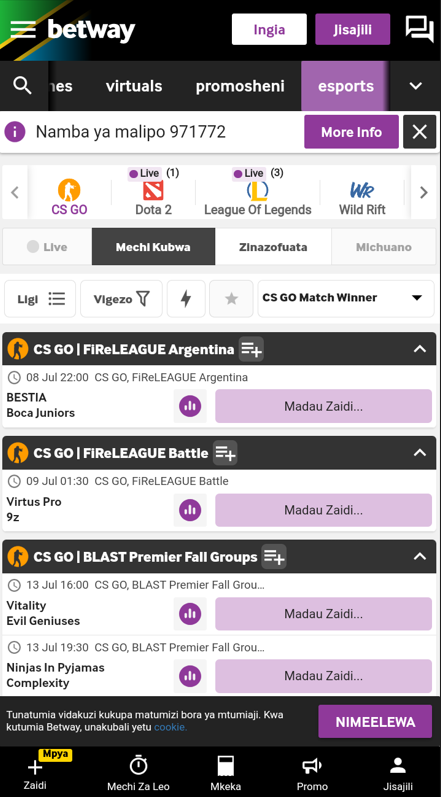This screenshot has width=441, height=797.
Task: Click the Jisajili button in the header
Action: coord(353,29)
